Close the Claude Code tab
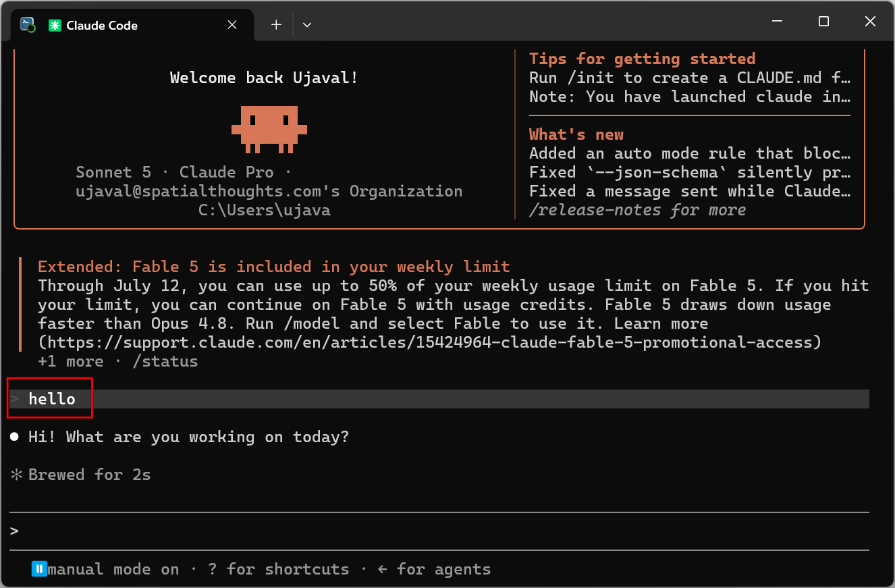 tap(232, 25)
